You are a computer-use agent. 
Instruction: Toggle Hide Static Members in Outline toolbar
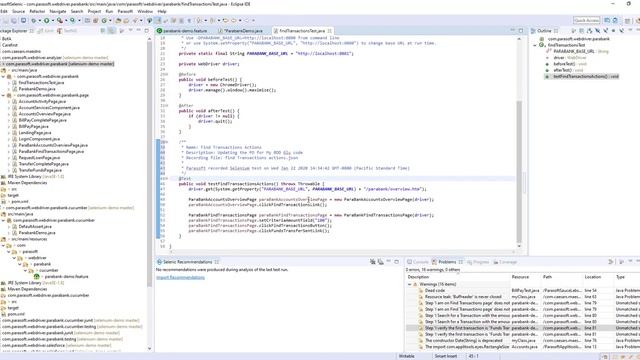(x=606, y=31)
